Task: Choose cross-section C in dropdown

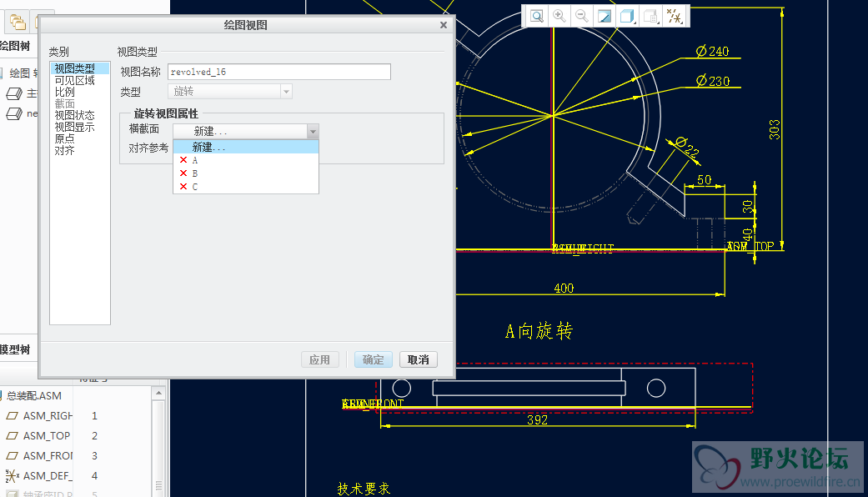Action: pyautogui.click(x=195, y=187)
